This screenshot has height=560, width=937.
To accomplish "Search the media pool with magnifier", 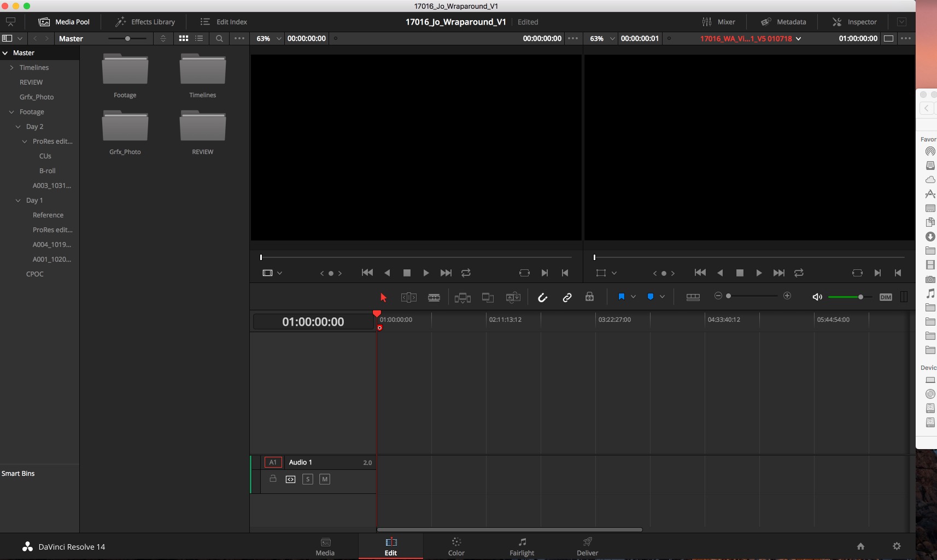I will (x=219, y=38).
